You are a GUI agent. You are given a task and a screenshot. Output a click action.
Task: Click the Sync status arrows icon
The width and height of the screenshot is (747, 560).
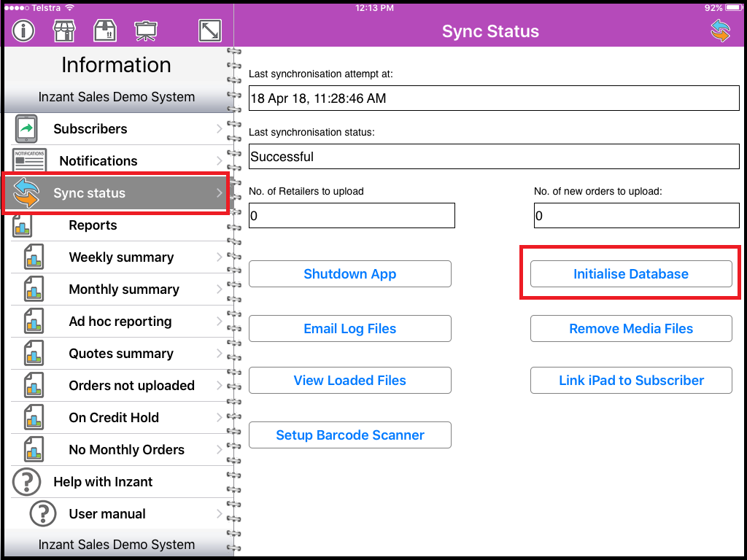(x=26, y=192)
